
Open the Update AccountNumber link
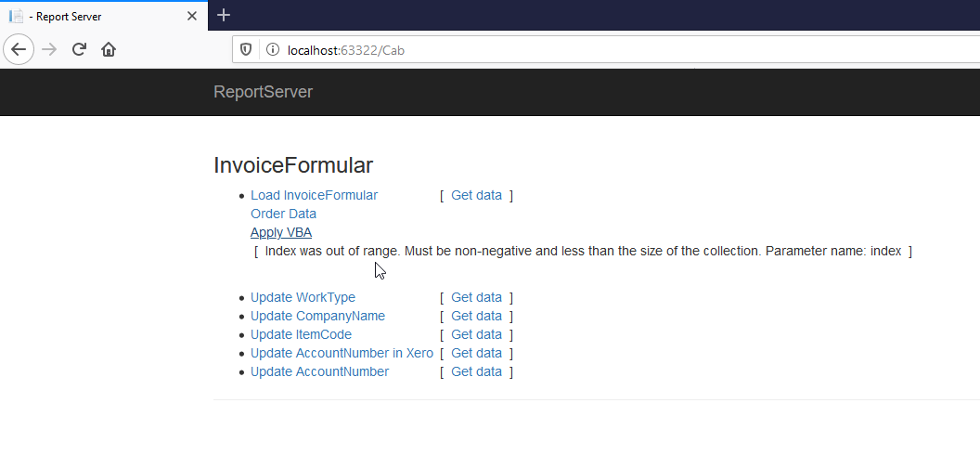coord(319,371)
